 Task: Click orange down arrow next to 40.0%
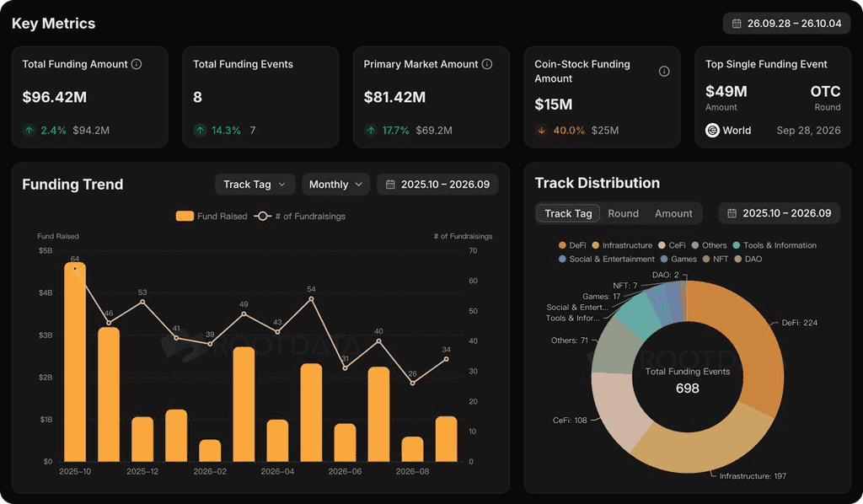(x=542, y=131)
